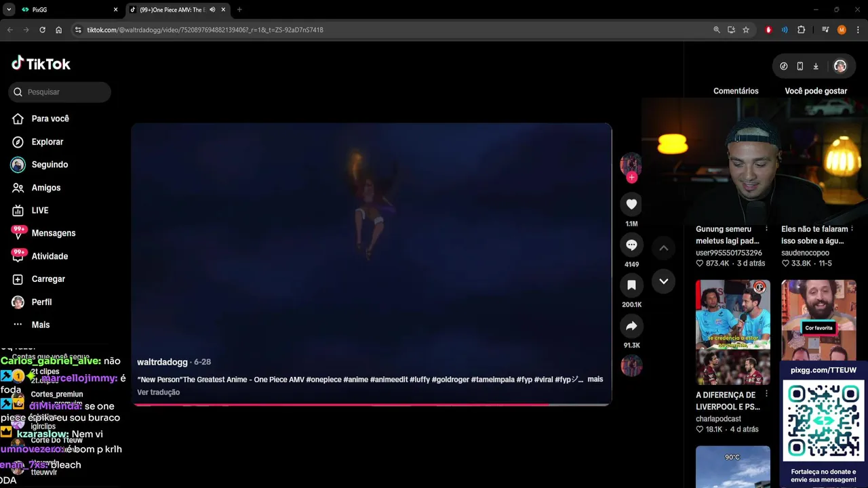Image resolution: width=868 pixels, height=488 pixels.
Task: Open options for Gunung semeru video
Action: [x=766, y=229]
